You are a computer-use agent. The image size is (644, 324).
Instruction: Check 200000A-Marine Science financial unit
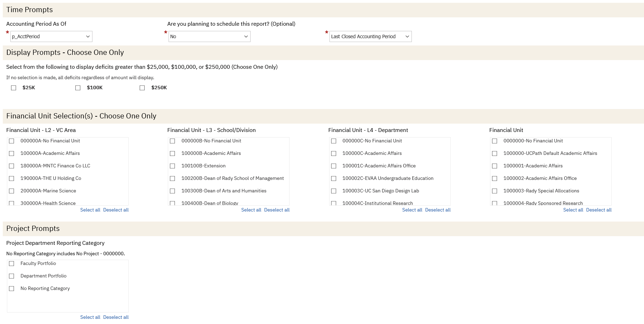pyautogui.click(x=11, y=191)
